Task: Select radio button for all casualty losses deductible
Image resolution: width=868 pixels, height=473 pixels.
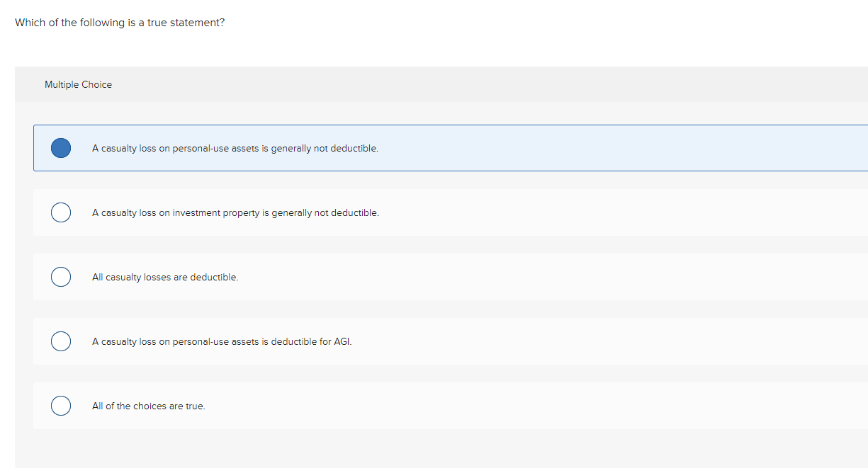Action: click(61, 277)
